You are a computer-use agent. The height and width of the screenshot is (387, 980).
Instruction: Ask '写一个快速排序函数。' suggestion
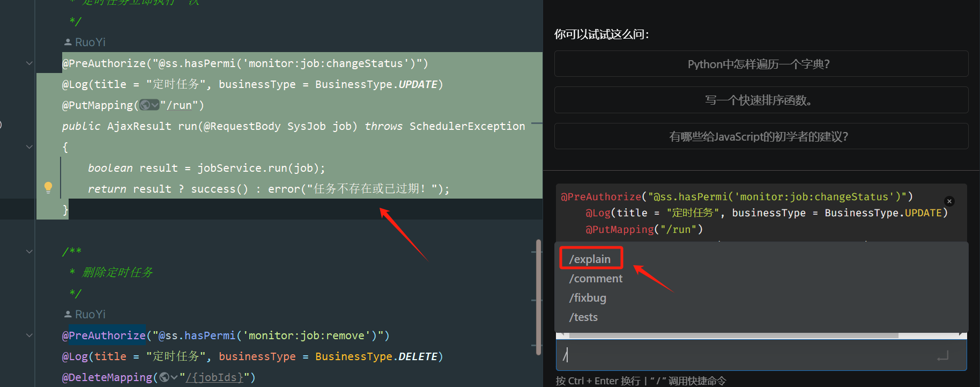[x=761, y=100]
